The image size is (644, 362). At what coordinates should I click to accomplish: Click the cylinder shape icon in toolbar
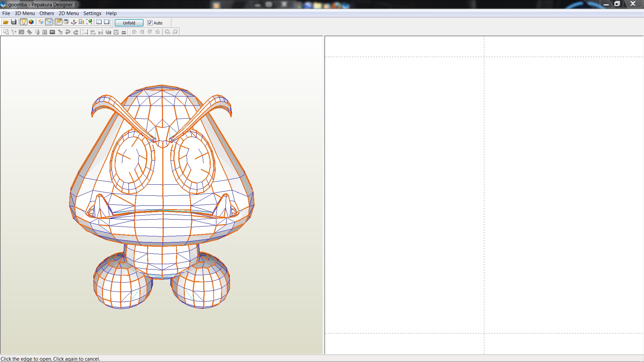[x=66, y=22]
